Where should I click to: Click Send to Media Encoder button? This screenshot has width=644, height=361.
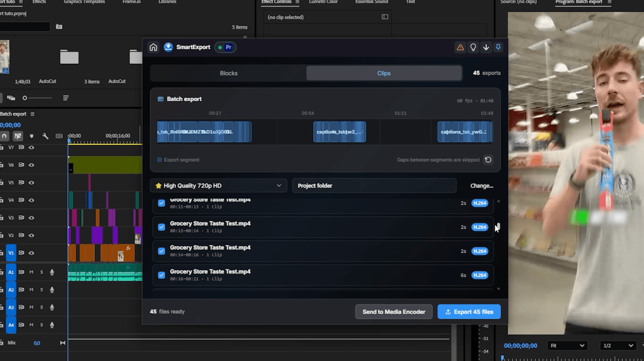(394, 312)
